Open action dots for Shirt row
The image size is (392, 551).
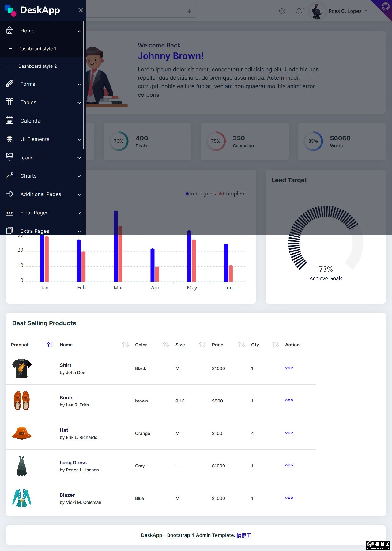tap(289, 368)
